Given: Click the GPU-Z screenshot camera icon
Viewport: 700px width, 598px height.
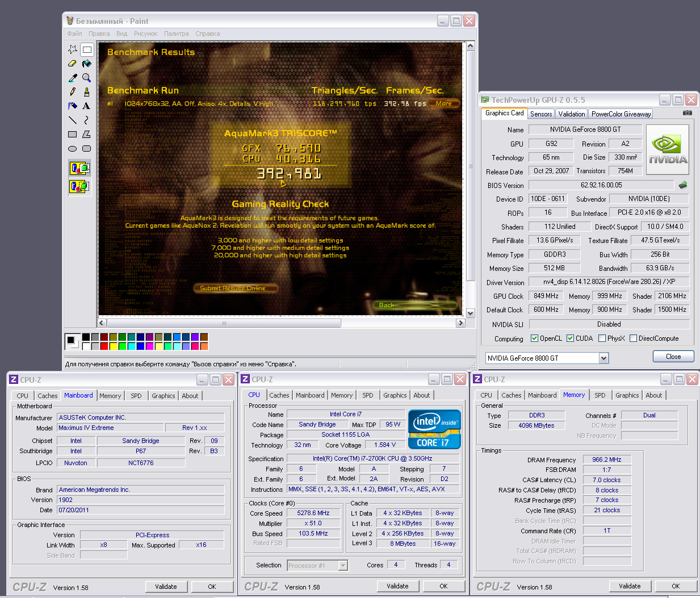Looking at the screenshot, I should point(688,113).
